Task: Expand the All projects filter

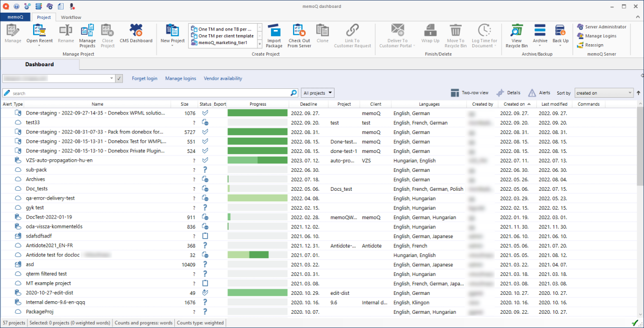Action: (317, 93)
